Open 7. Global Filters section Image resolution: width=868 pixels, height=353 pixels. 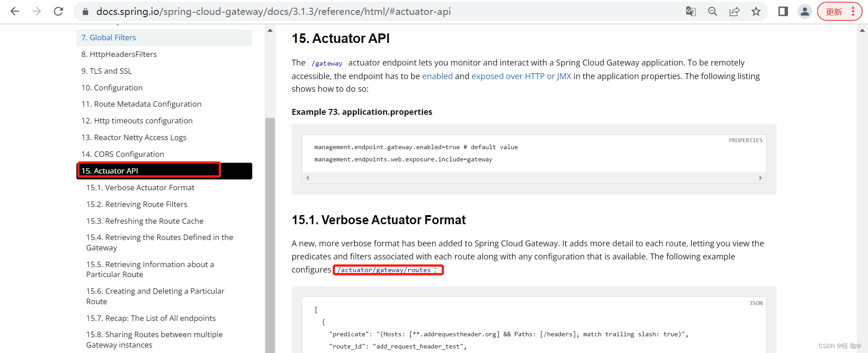coord(164,38)
